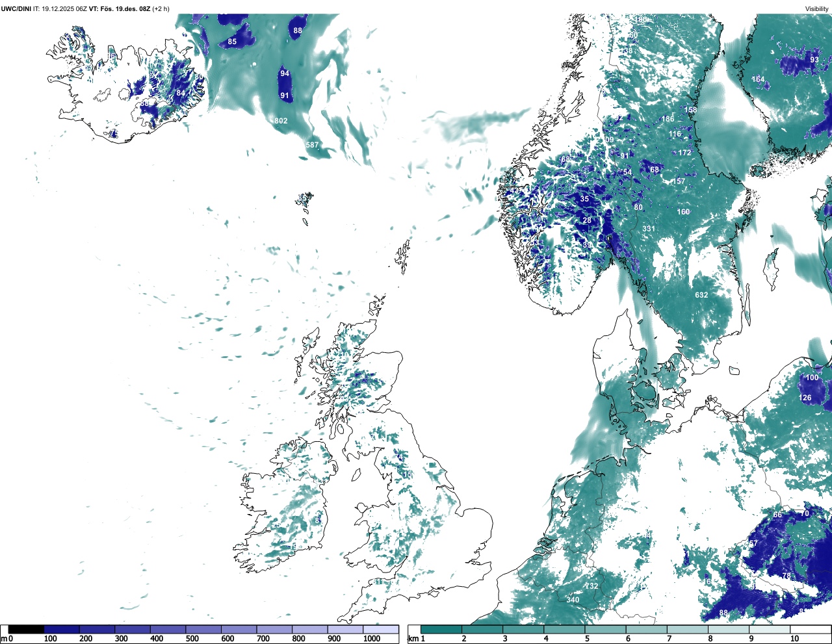Click the valid time 'Fös. 19.des. 08Z' text
This screenshot has width=832, height=644.
(125, 8)
